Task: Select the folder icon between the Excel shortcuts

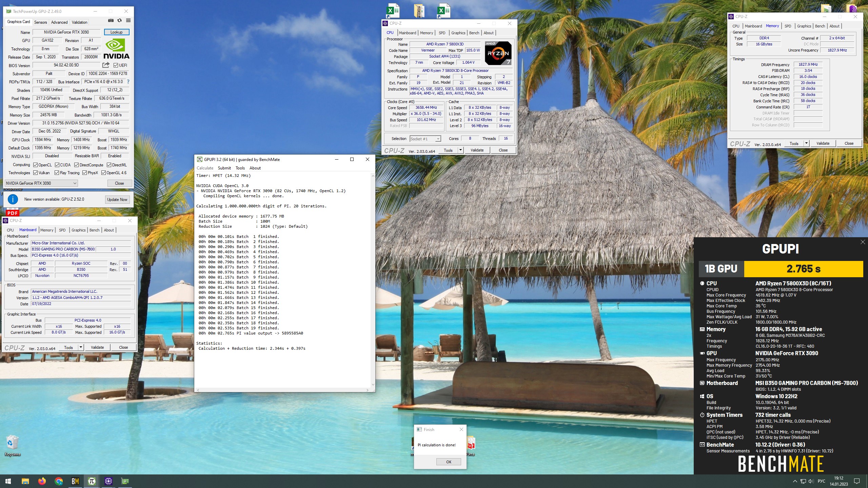Action: 419,11
